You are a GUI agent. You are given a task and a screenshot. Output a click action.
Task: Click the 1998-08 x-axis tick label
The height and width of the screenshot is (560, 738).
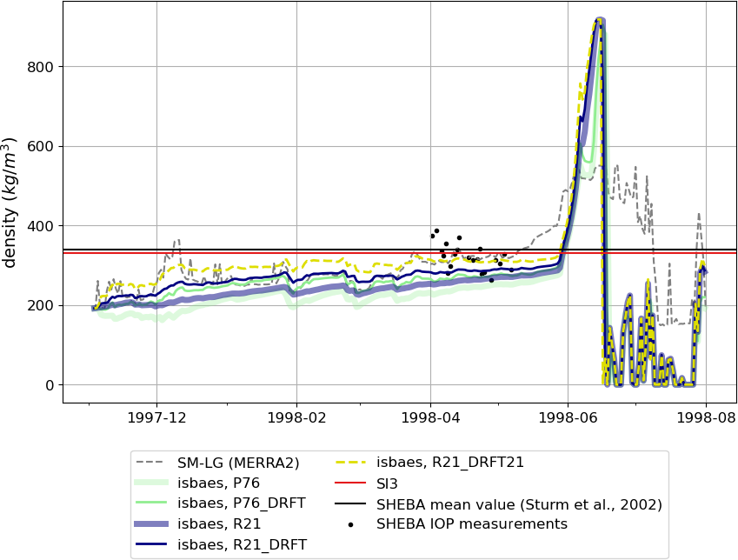click(706, 418)
